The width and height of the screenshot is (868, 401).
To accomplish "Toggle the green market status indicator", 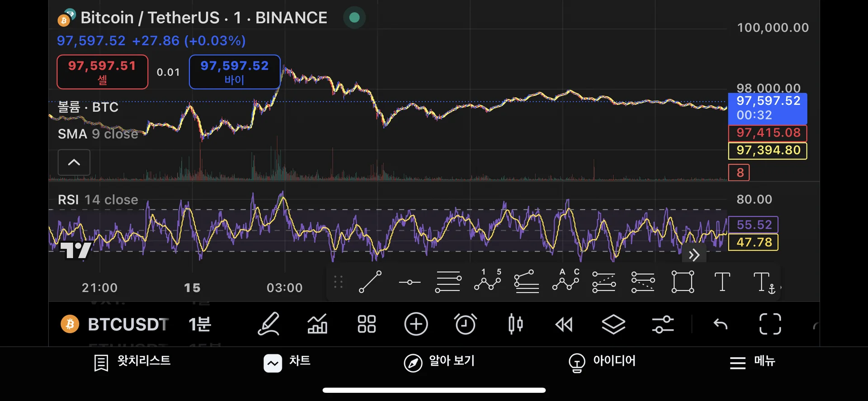I will (354, 18).
